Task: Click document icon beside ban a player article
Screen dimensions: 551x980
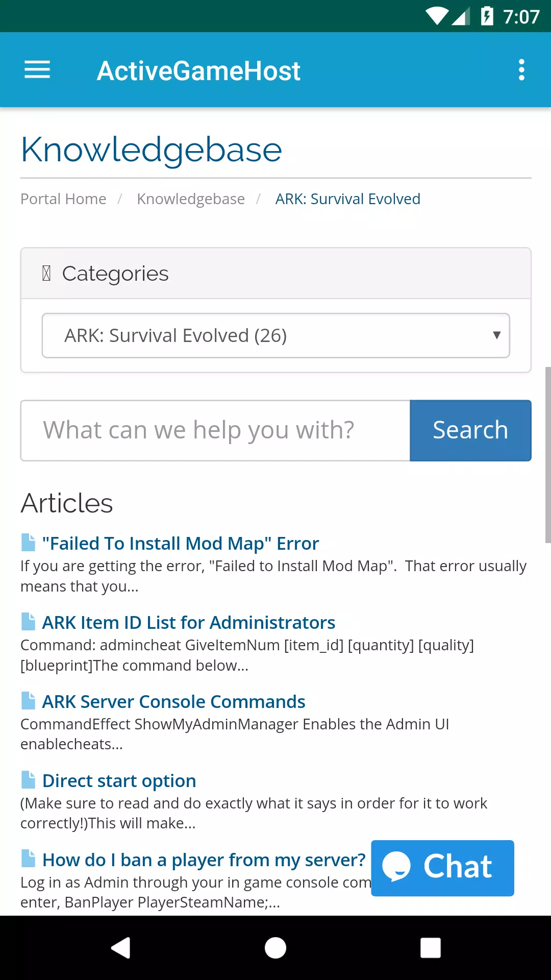Action: (x=28, y=859)
